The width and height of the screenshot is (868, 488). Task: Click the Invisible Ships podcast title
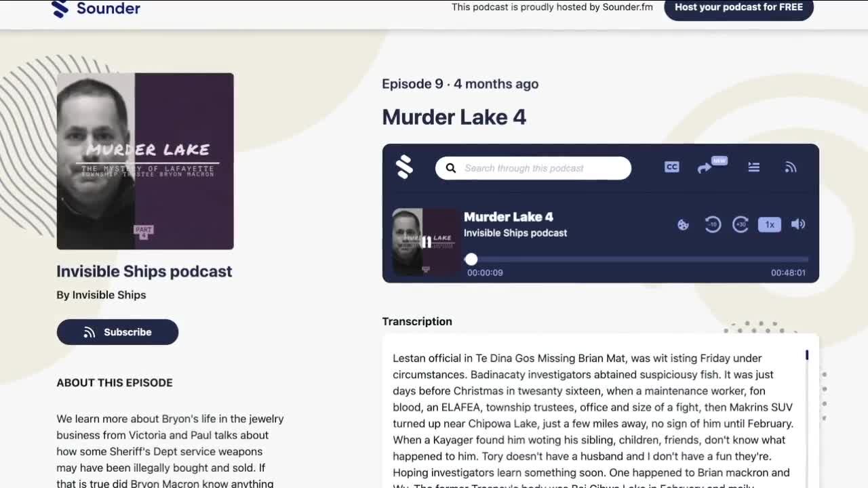pos(144,271)
